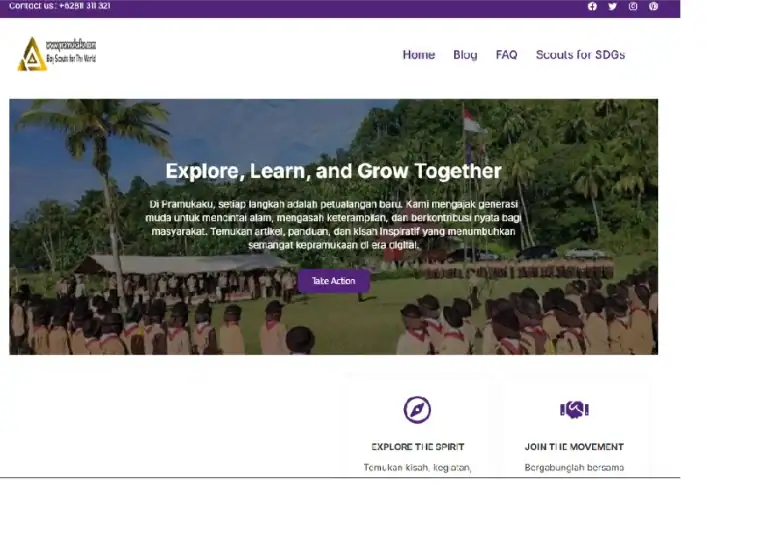Click the Bergabunglah bersama description text
Image resolution: width=762 pixels, height=536 pixels.
point(574,467)
